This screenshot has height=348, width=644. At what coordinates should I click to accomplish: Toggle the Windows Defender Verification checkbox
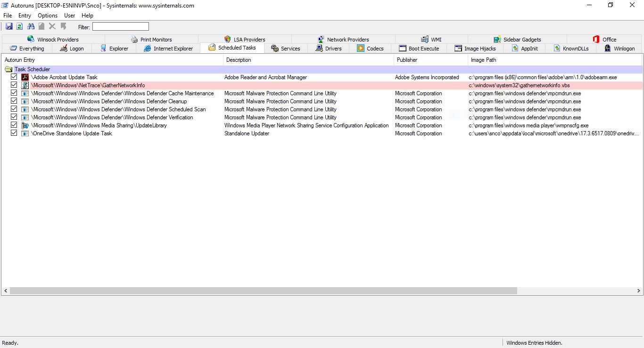(x=14, y=117)
